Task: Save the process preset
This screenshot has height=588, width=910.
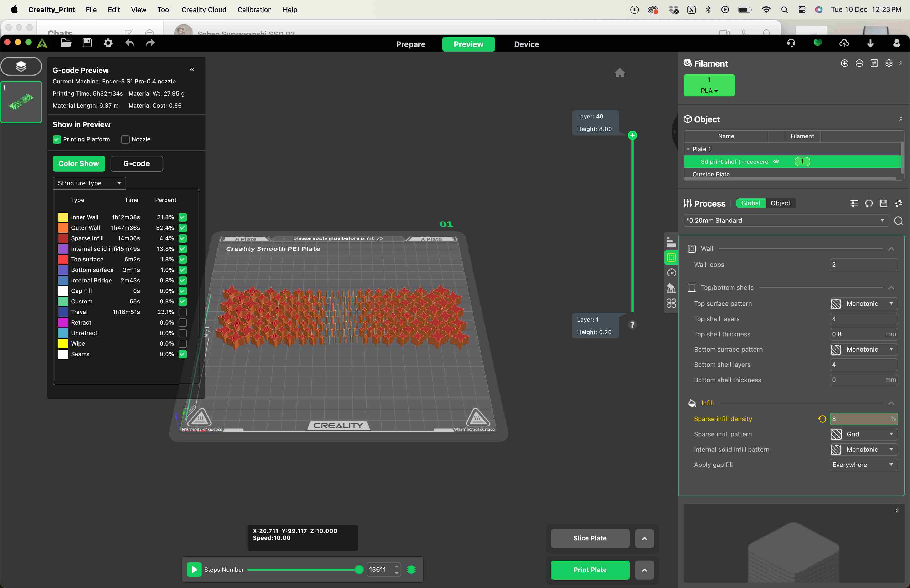Action: click(x=884, y=203)
